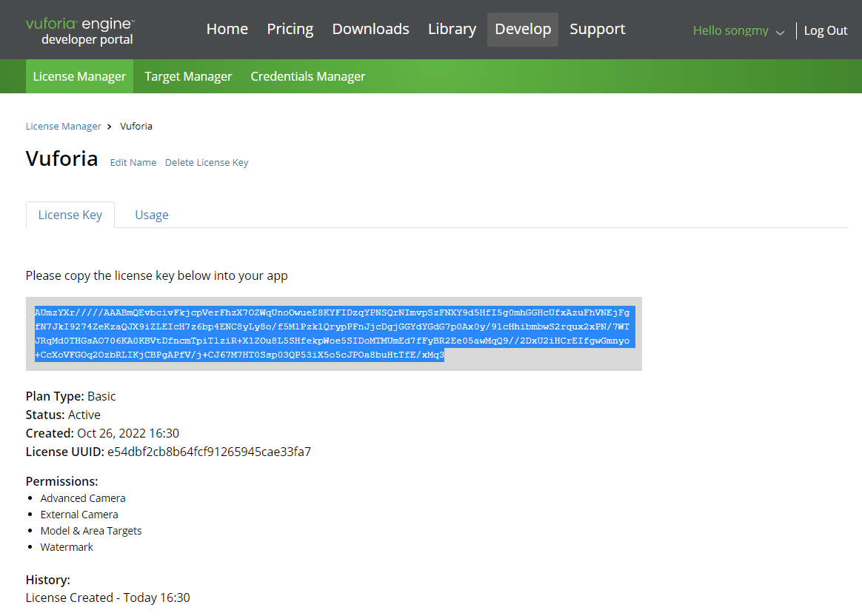The width and height of the screenshot is (862, 616).
Task: Select the Develop nav item
Action: (x=523, y=29)
